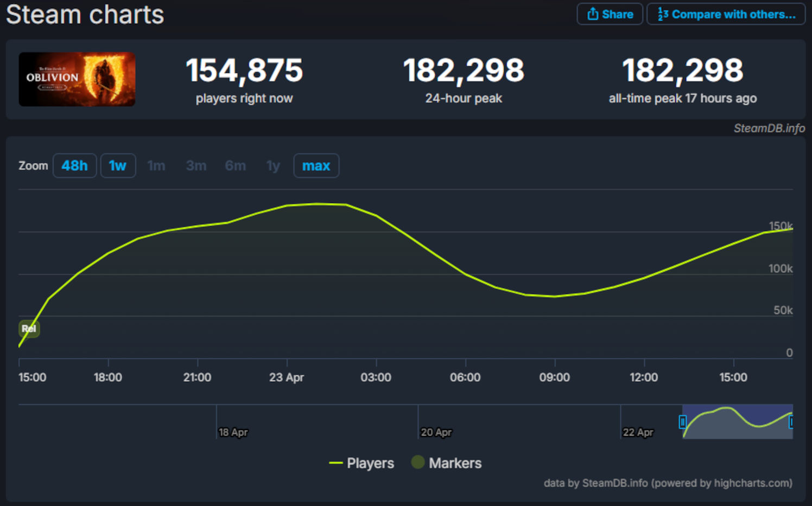Select the "max" zoom tab
Image resolution: width=812 pixels, height=506 pixels.
(316, 165)
